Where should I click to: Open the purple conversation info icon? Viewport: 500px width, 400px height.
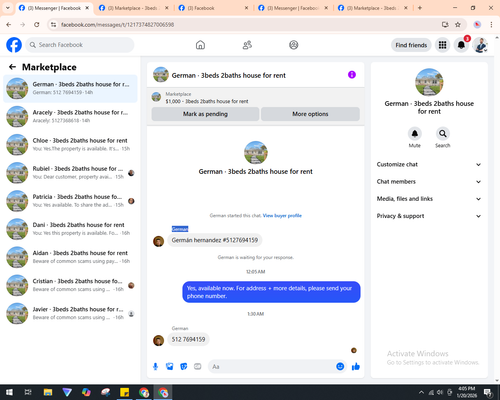tap(352, 75)
